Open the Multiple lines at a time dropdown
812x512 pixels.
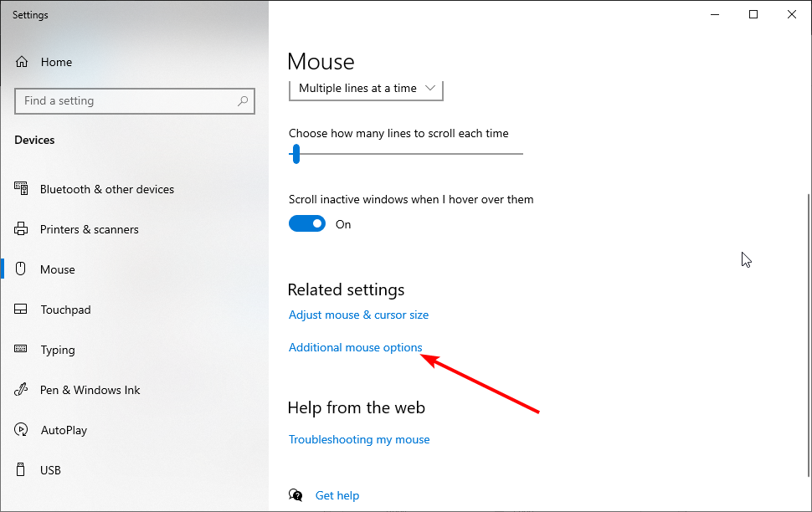coord(366,90)
